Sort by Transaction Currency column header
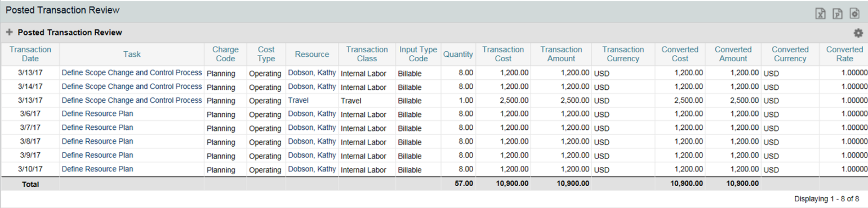 coord(622,54)
